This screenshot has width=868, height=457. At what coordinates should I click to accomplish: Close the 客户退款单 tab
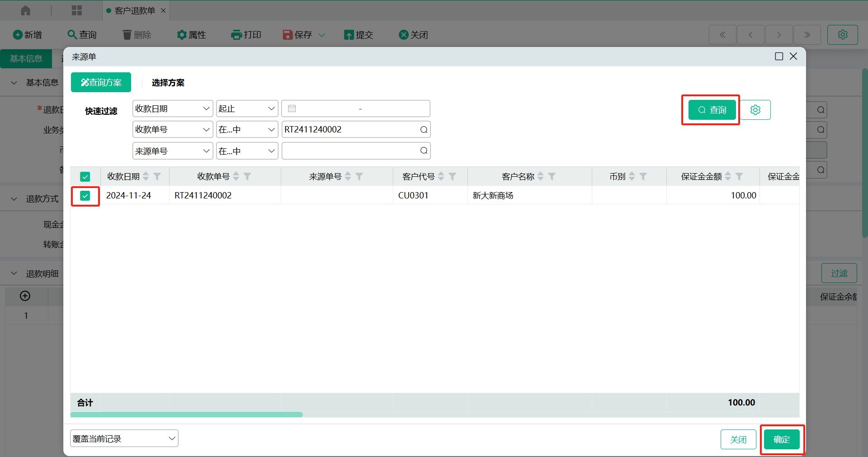[163, 10]
